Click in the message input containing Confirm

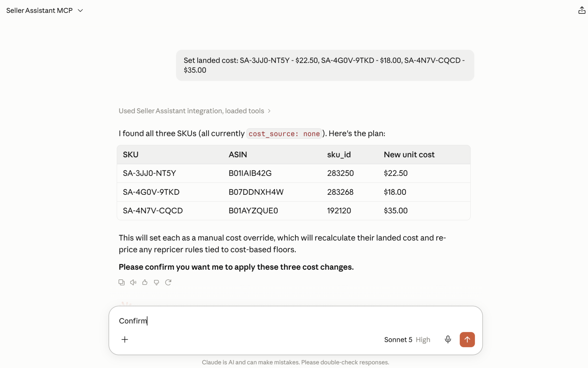(295, 321)
